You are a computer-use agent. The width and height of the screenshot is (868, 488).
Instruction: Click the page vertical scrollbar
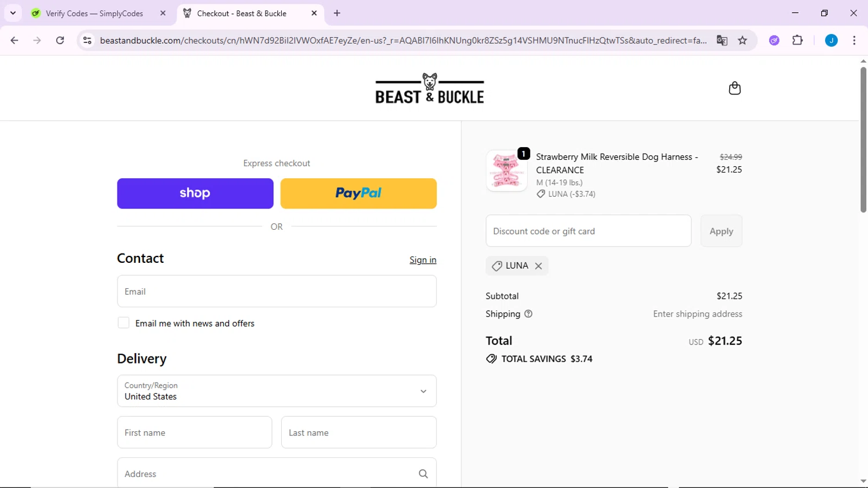click(x=863, y=139)
